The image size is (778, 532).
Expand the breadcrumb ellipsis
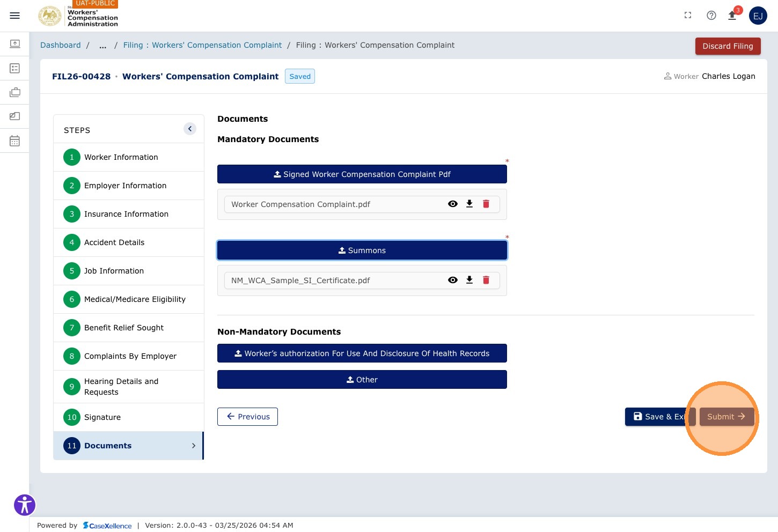click(102, 45)
